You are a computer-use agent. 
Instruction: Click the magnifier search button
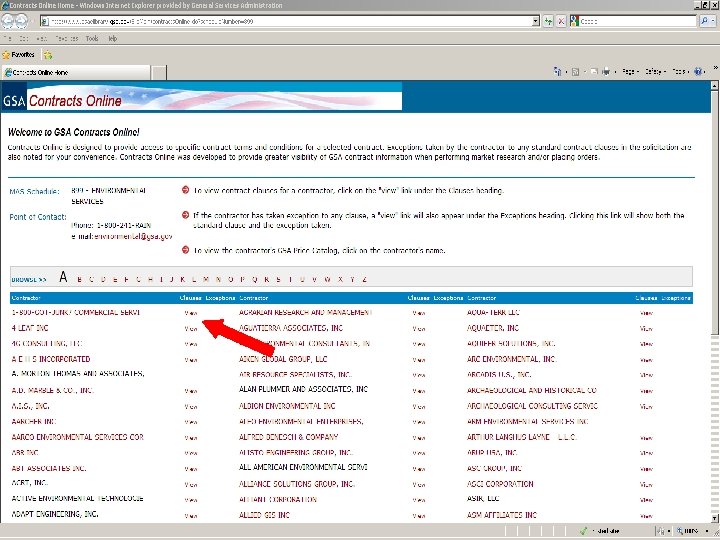pos(704,21)
